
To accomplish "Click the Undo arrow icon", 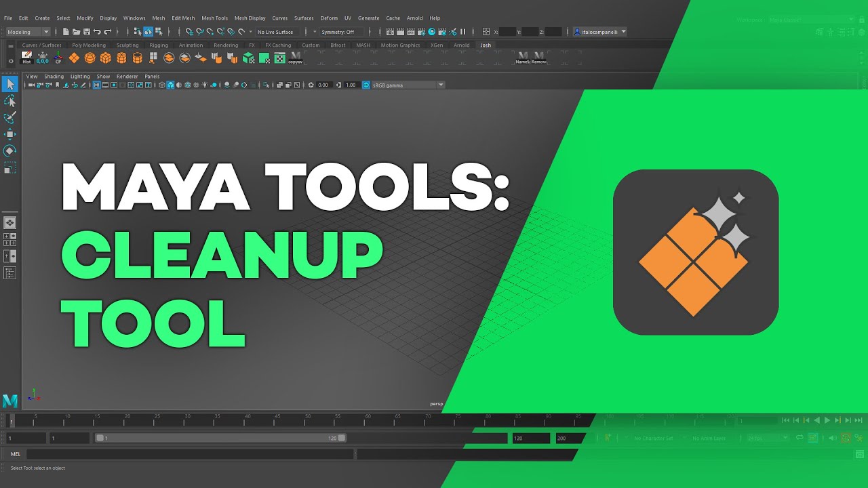I will coord(97,32).
